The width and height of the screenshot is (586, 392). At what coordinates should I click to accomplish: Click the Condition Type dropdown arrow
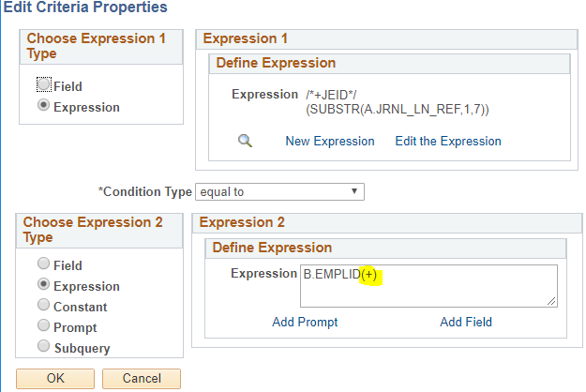[x=354, y=191]
